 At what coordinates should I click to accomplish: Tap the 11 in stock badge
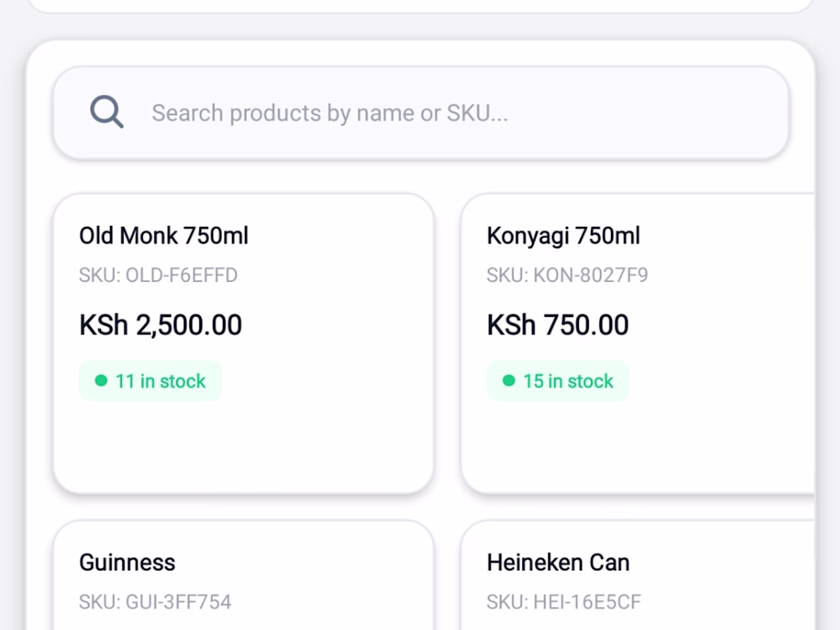coord(150,380)
